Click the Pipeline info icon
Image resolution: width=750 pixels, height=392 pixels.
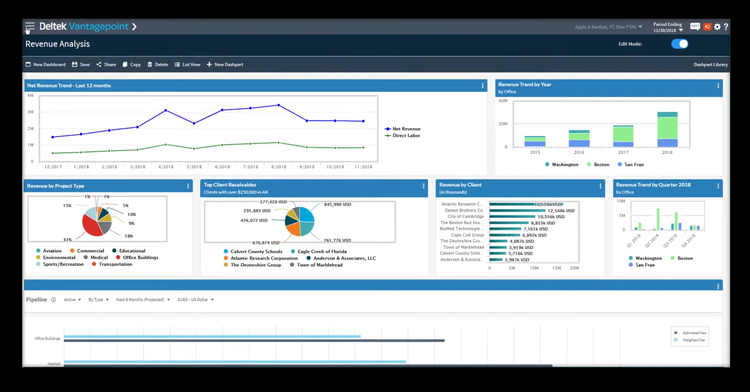tap(54, 300)
